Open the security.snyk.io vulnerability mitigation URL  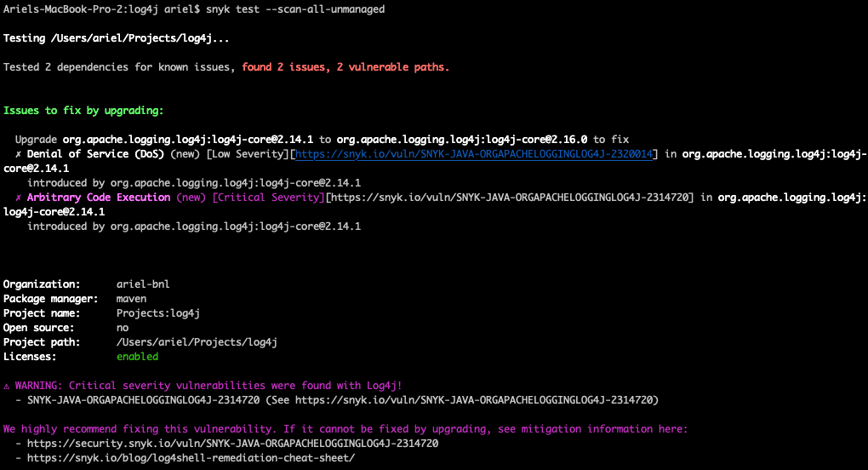[232, 444]
